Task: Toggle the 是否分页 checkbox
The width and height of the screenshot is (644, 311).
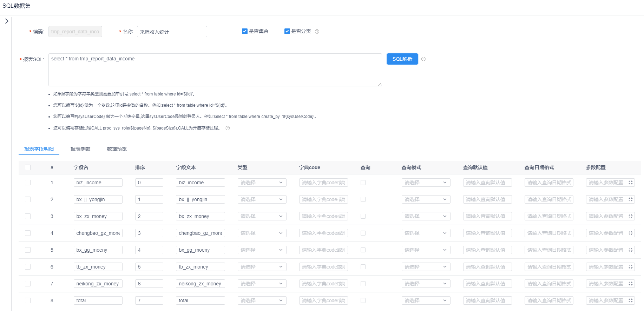Action: 287,31
